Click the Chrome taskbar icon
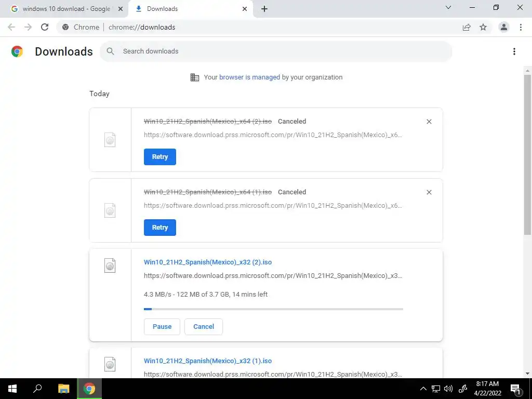532x399 pixels. click(x=89, y=389)
